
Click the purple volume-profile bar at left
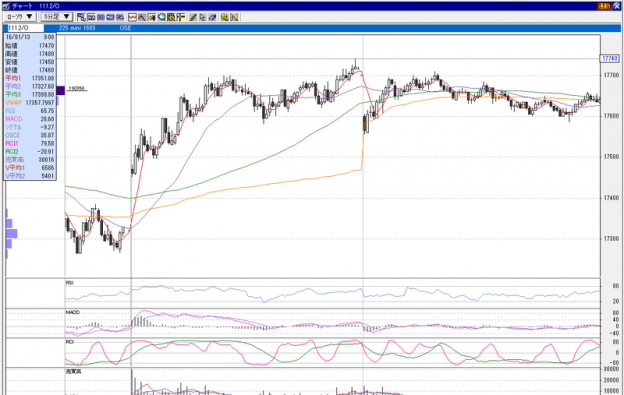tap(12, 233)
